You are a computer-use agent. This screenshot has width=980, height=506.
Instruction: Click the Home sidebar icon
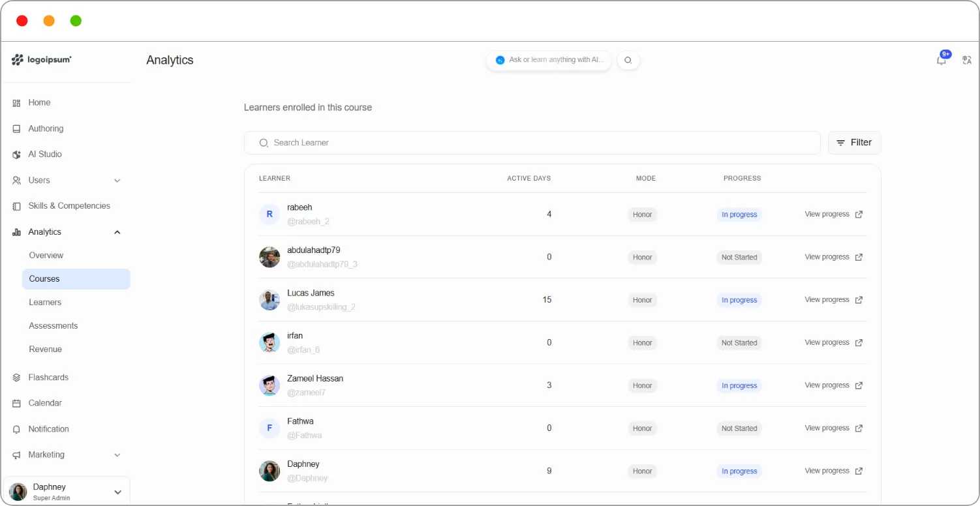click(x=17, y=103)
